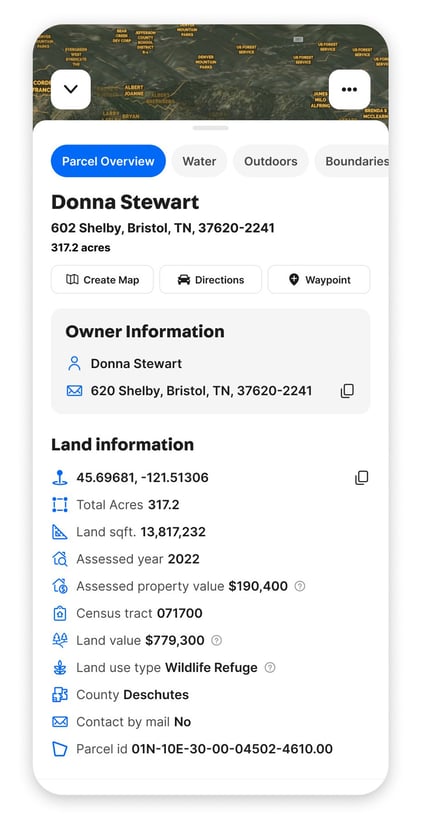Show help for Assessed property value
The width and height of the screenshot is (423, 823).
[300, 586]
